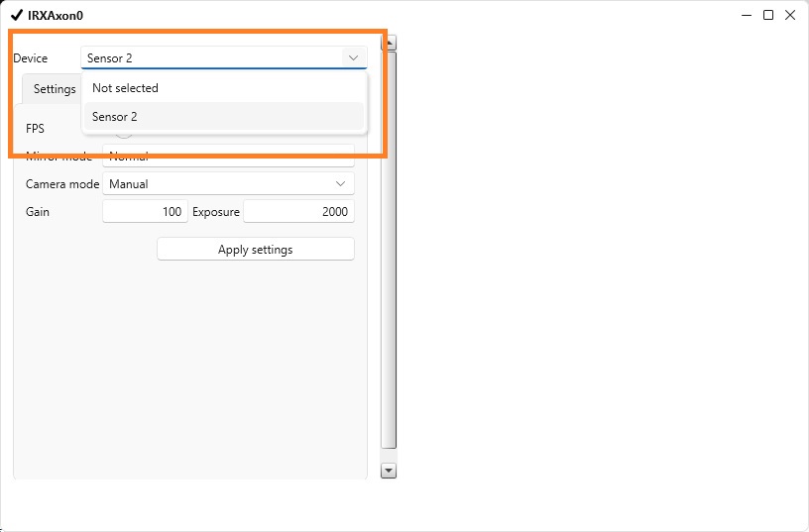The width and height of the screenshot is (809, 532).
Task: Click the Exposure value field
Action: point(298,211)
